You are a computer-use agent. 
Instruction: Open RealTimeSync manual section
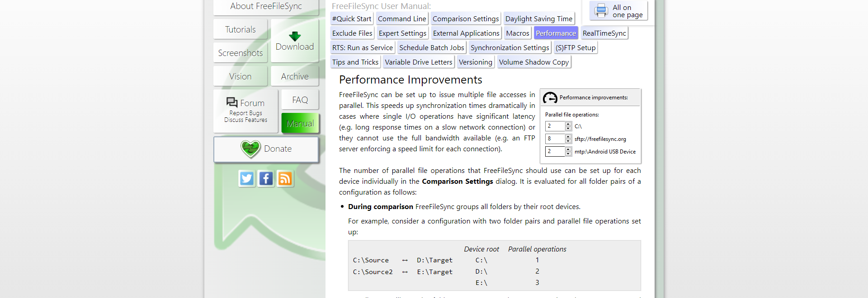604,33
